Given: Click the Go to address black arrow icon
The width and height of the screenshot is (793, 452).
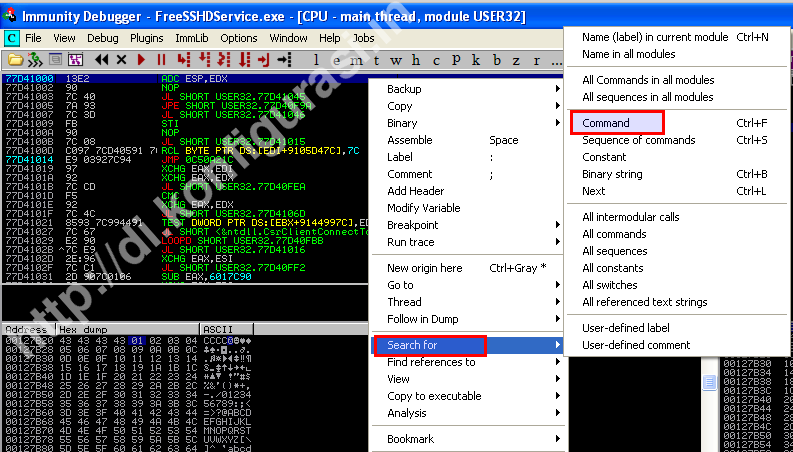Looking at the screenshot, I should 285,60.
